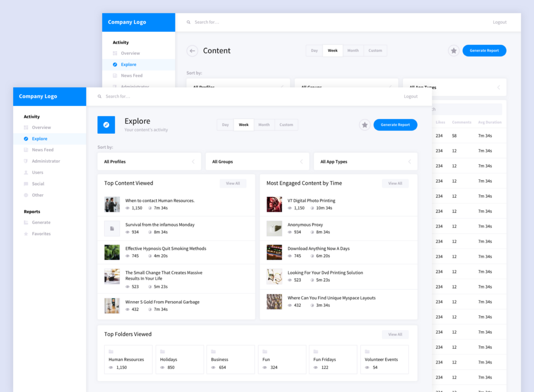Screen dimensions: 534x392
Task: Click the News Feed icon in back window sidebar
Action: coord(115,76)
